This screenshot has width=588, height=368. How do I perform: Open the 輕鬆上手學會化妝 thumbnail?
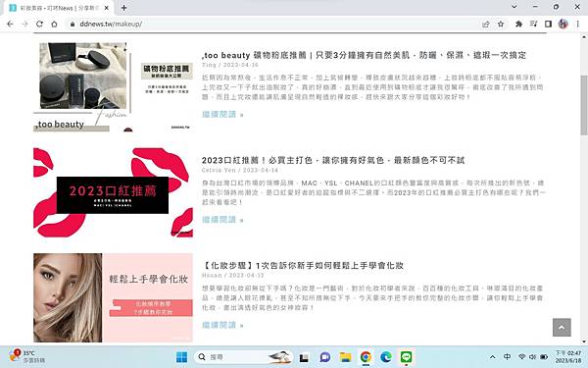click(113, 297)
